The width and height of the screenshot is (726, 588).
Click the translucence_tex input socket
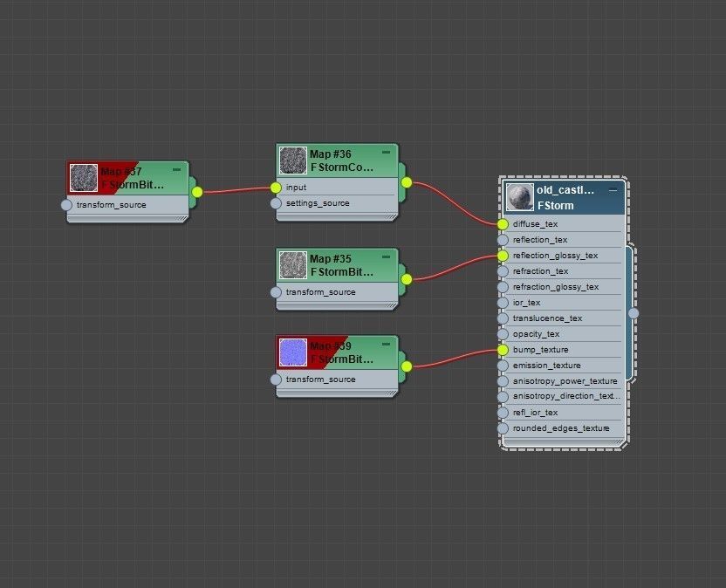coord(503,318)
